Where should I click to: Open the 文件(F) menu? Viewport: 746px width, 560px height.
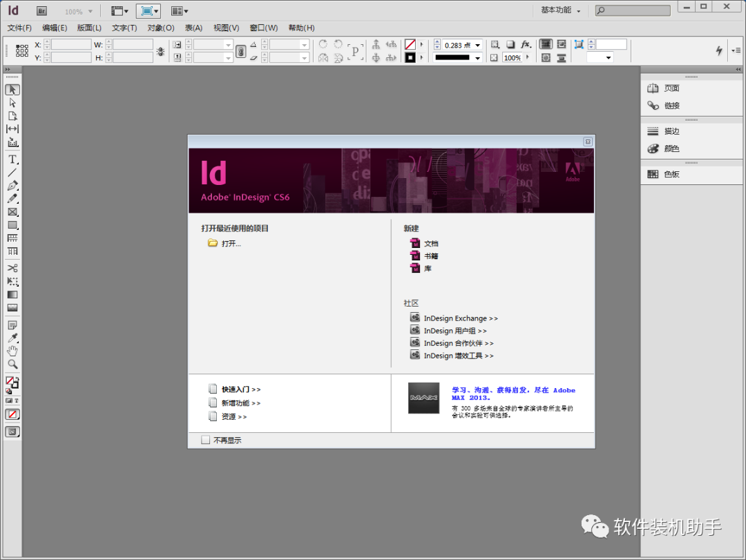tap(19, 28)
